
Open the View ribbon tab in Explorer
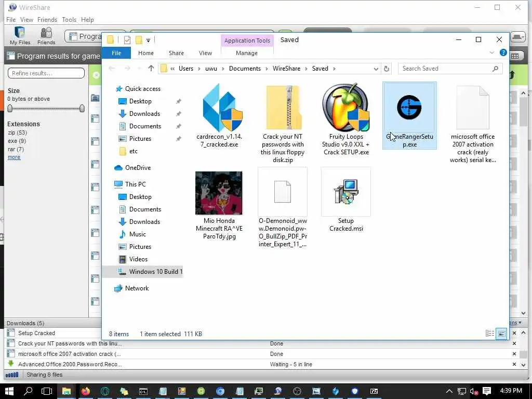click(x=205, y=53)
